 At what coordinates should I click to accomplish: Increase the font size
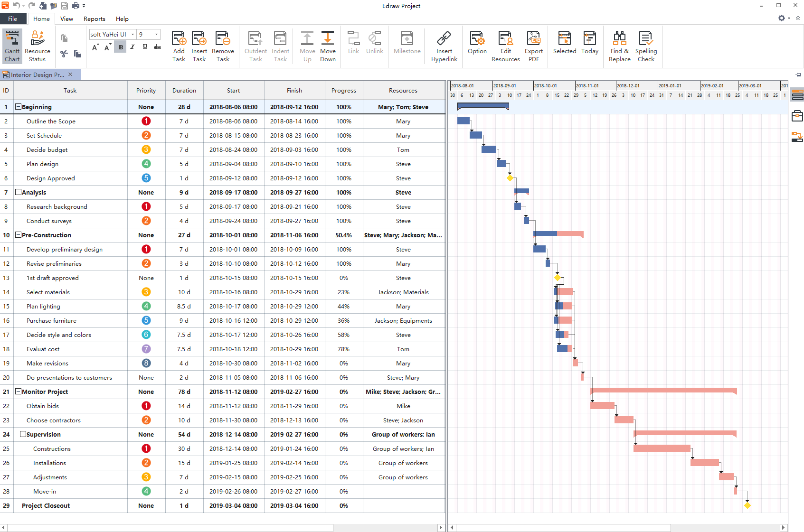point(95,47)
